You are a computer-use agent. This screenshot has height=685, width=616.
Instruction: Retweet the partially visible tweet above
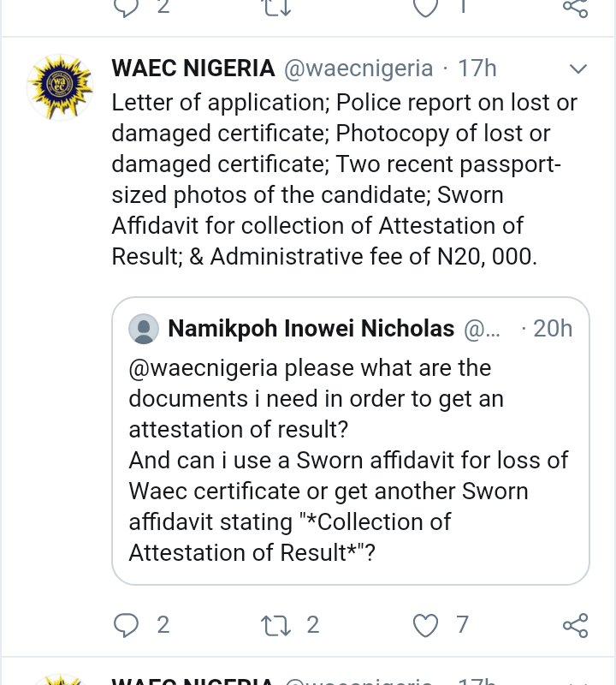pyautogui.click(x=275, y=7)
